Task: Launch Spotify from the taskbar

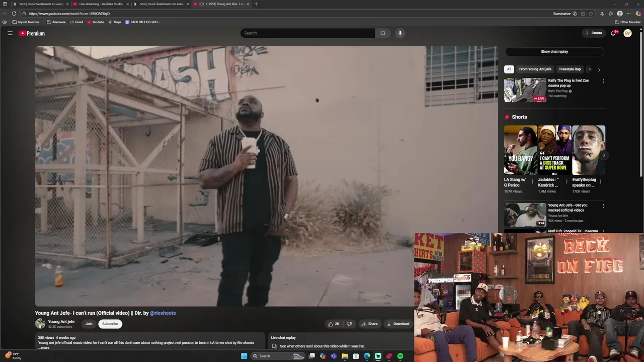Action: (400, 356)
